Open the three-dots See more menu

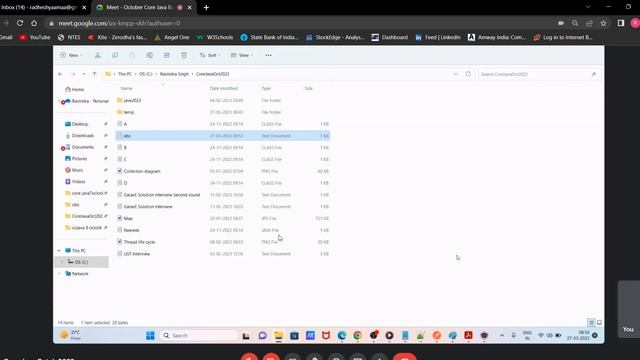pos(268,55)
